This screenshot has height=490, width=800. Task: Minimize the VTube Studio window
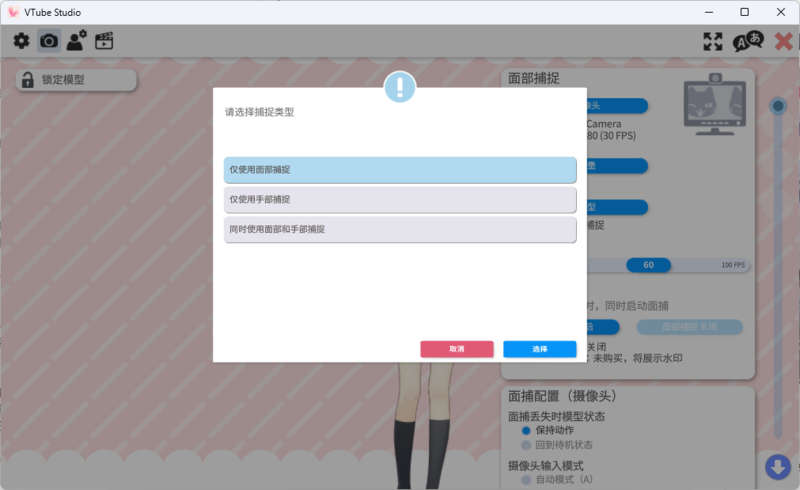click(709, 12)
